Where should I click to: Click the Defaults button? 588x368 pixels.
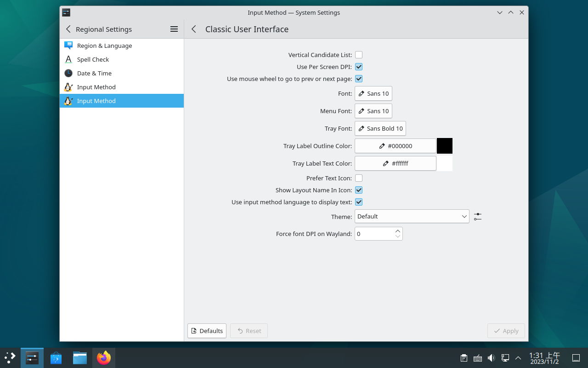[x=207, y=331]
